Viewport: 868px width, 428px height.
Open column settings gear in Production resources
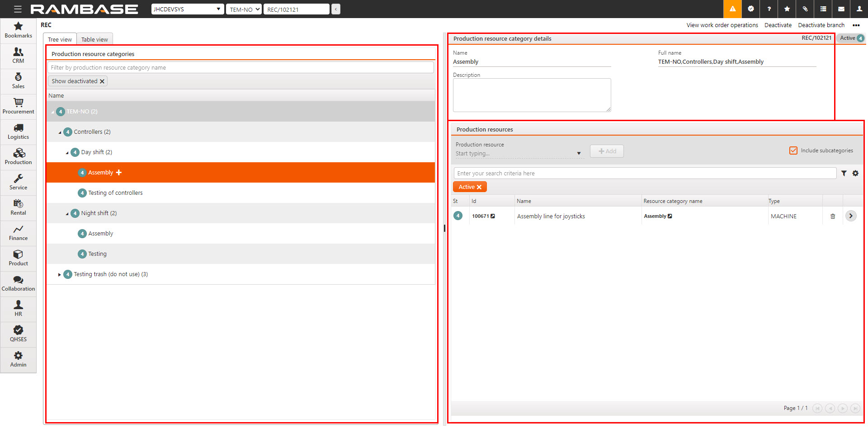(x=855, y=174)
